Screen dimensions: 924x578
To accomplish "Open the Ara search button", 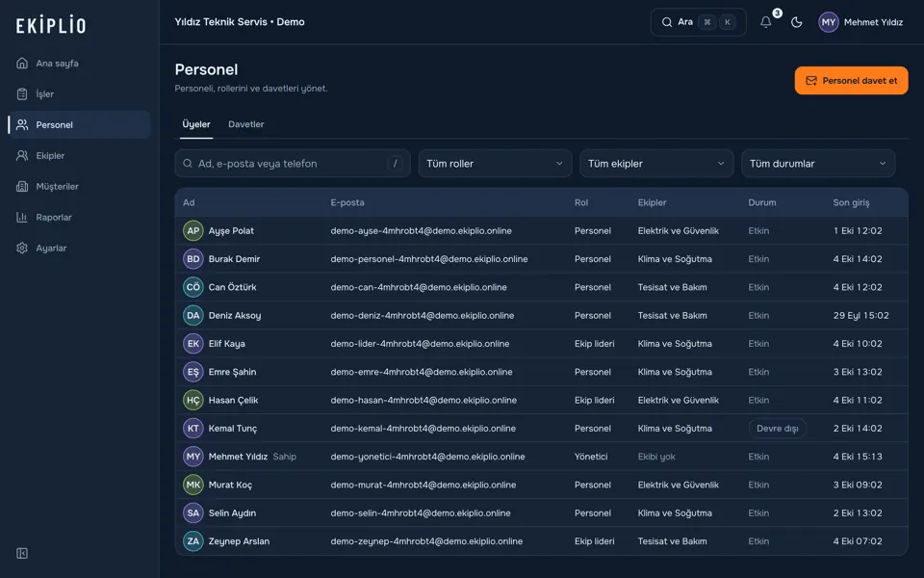I will [699, 22].
